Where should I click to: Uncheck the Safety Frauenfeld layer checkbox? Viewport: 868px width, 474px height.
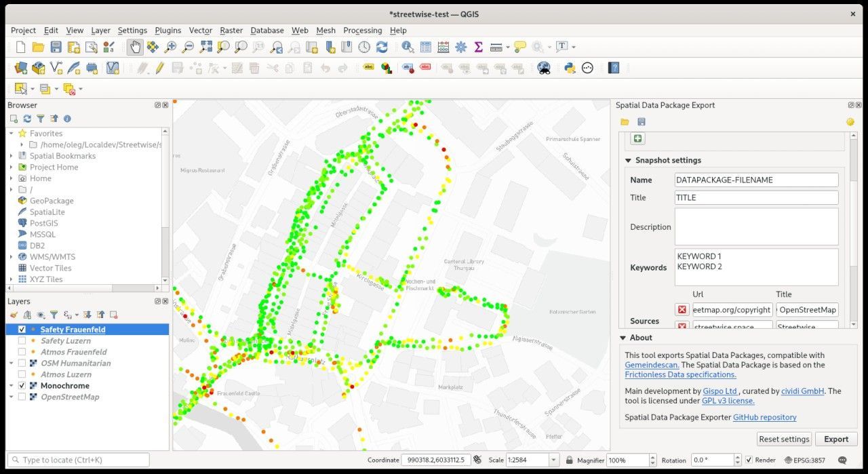coord(22,330)
